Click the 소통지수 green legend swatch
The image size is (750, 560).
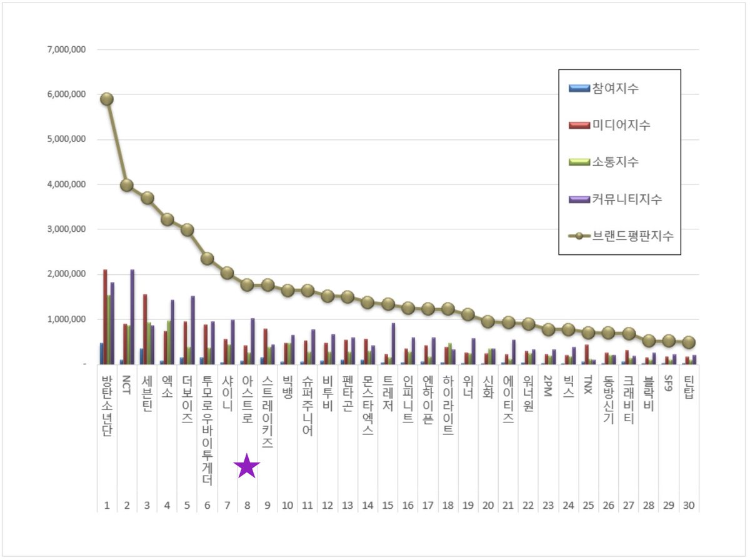[579, 162]
